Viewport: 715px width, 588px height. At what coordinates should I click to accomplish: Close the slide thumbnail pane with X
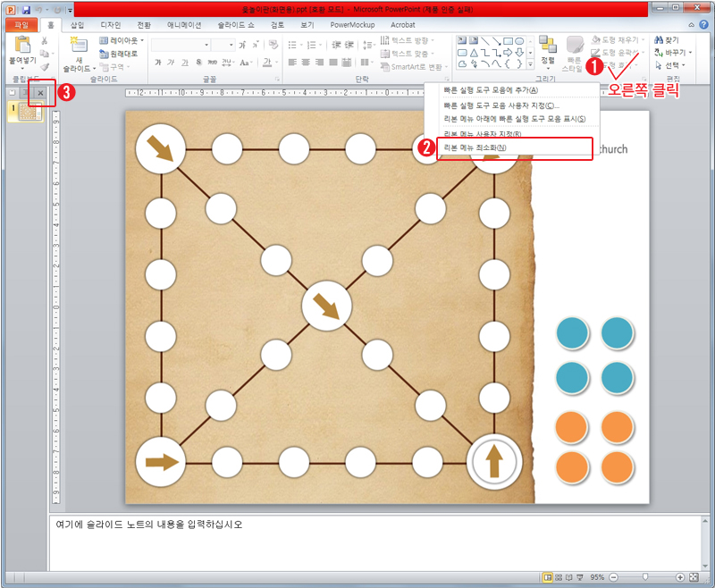[x=40, y=93]
